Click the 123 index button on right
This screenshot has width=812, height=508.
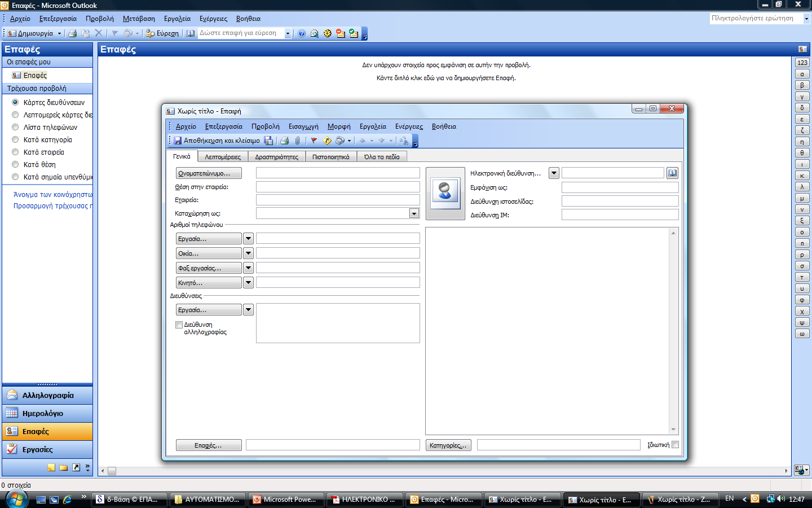tap(802, 63)
